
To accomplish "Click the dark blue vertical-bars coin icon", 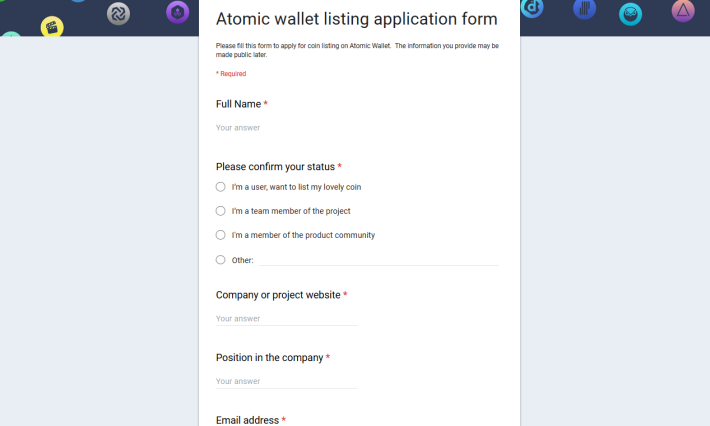I will click(x=584, y=9).
